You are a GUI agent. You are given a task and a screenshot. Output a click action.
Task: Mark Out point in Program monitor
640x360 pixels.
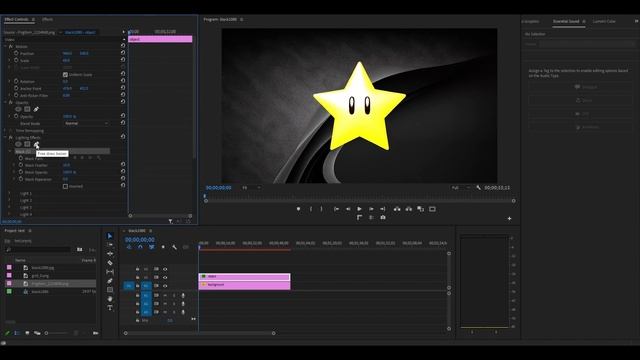tap(322, 209)
